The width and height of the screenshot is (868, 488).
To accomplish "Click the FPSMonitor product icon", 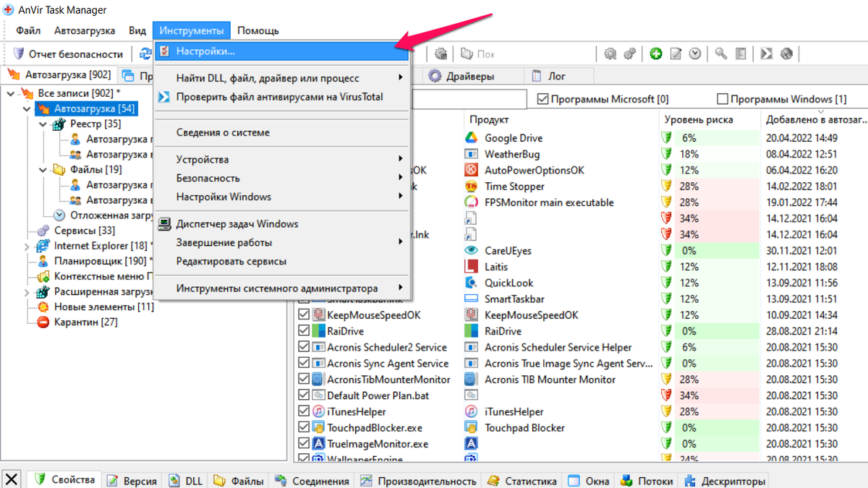I will (x=472, y=202).
